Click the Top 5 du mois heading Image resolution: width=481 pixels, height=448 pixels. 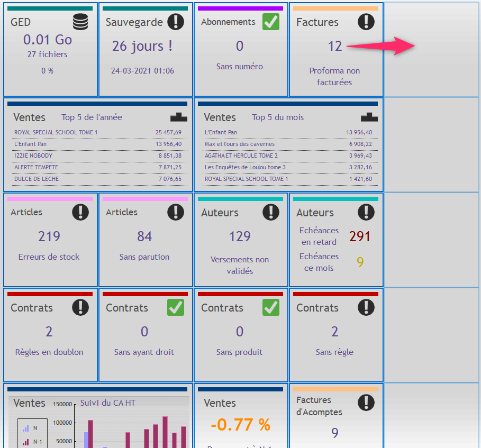278,117
